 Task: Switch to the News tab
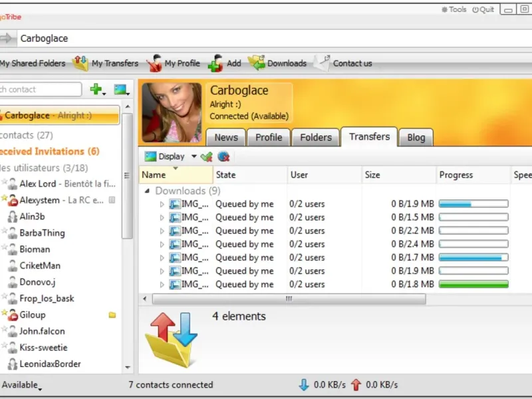pyautogui.click(x=226, y=138)
